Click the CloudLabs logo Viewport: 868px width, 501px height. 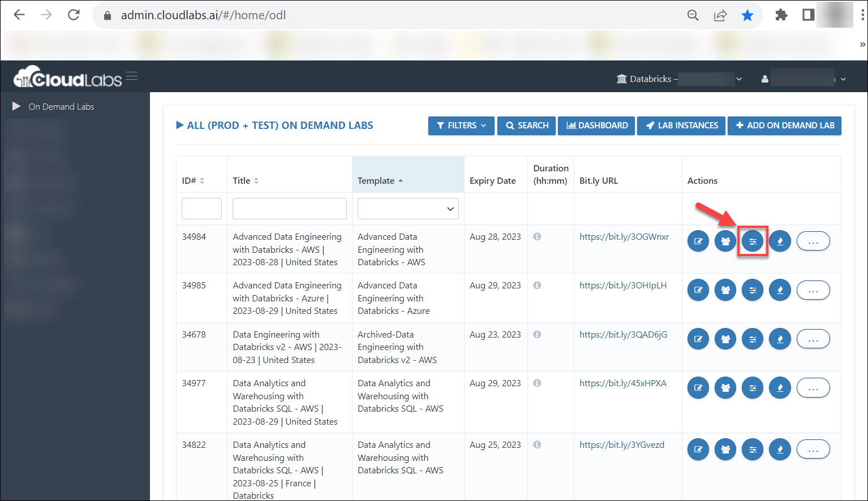pos(67,77)
